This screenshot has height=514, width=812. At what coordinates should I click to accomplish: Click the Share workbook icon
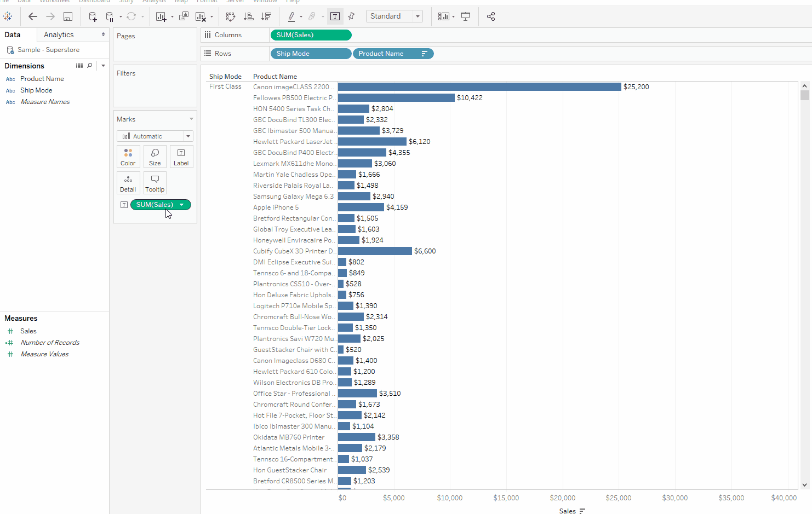coord(491,16)
